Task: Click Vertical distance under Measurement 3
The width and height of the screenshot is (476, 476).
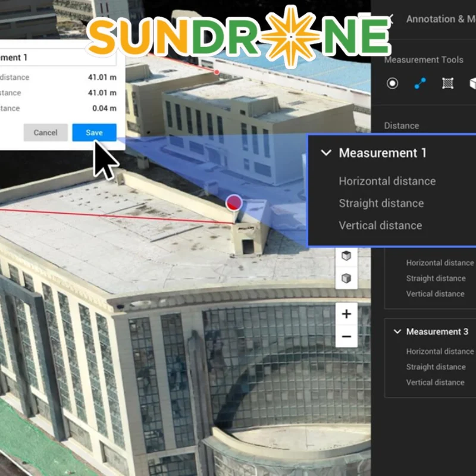Action: [x=435, y=382]
